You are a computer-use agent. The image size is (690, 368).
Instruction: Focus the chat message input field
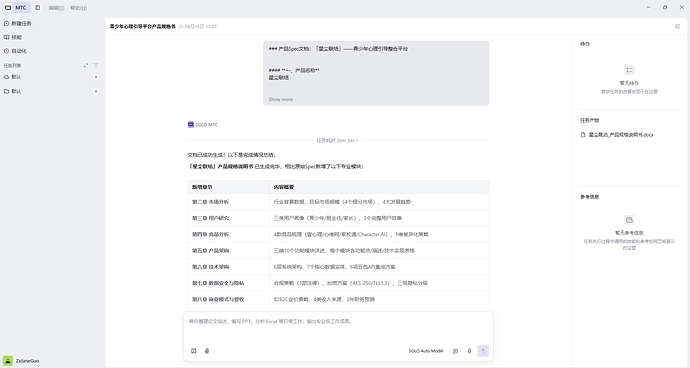coord(338,328)
